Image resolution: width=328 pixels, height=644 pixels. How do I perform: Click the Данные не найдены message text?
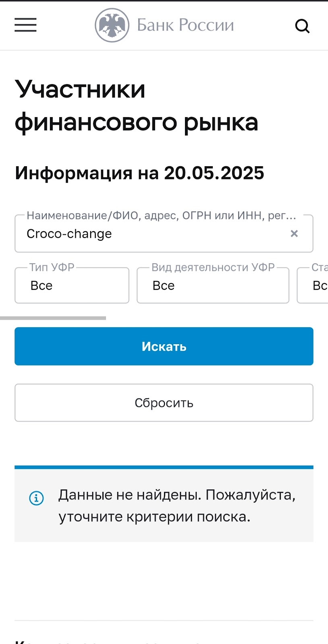pos(177,506)
